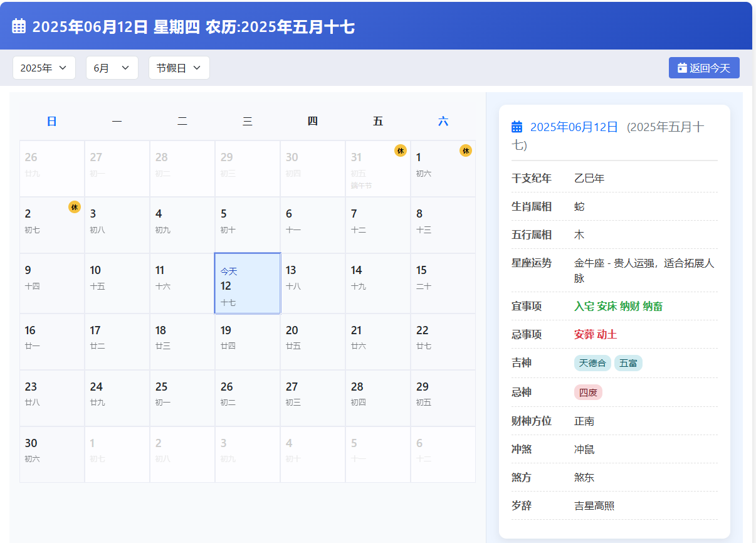Select June 1 初六 in the calendar
This screenshot has width=756, height=543.
click(443, 169)
